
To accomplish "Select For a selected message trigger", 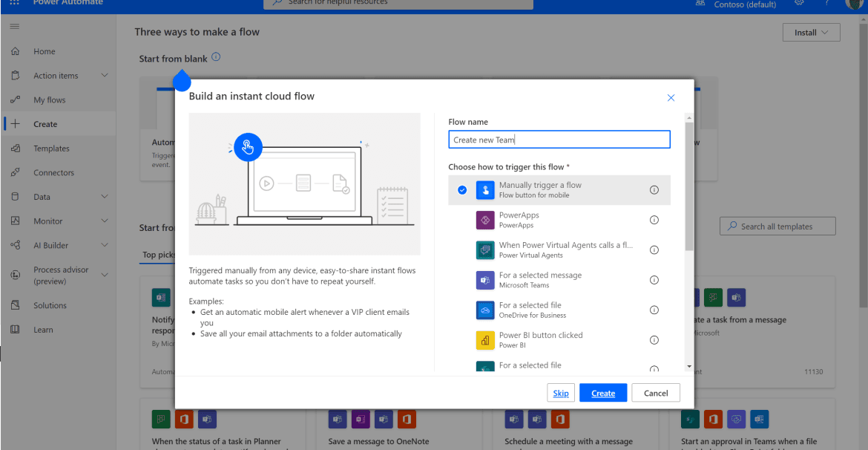I will tap(559, 280).
